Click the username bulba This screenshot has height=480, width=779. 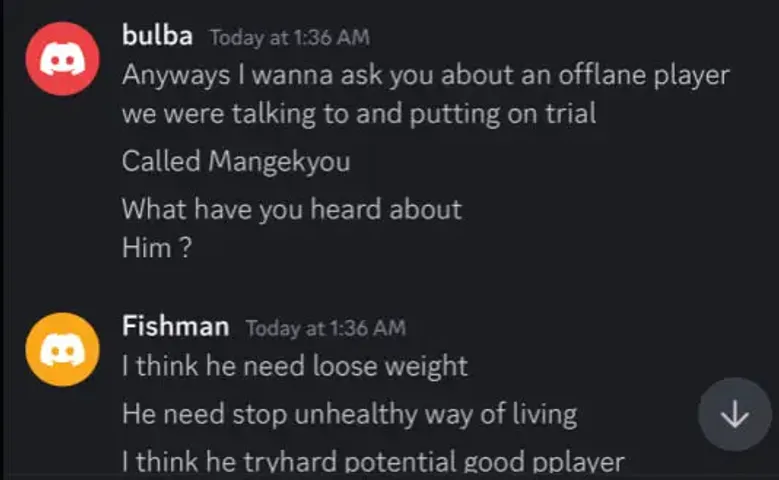[157, 36]
